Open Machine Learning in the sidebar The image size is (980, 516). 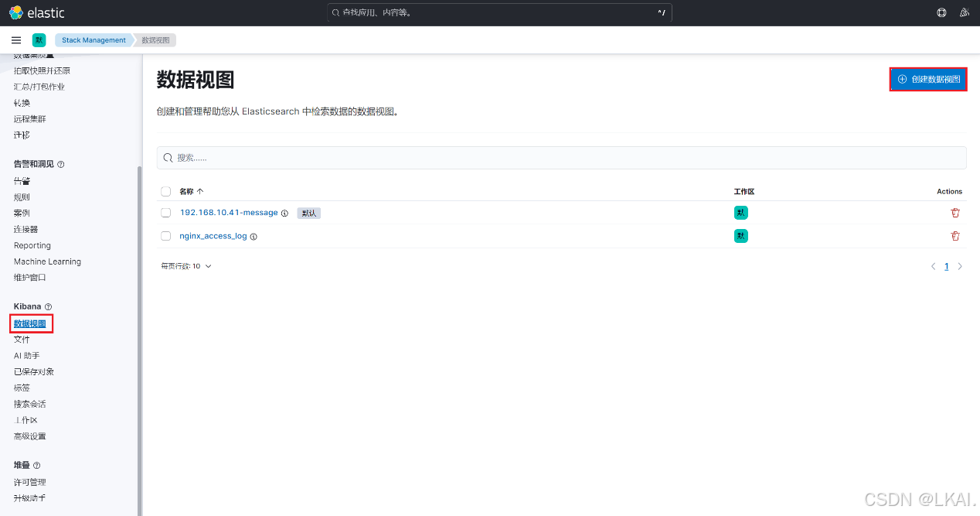(47, 261)
